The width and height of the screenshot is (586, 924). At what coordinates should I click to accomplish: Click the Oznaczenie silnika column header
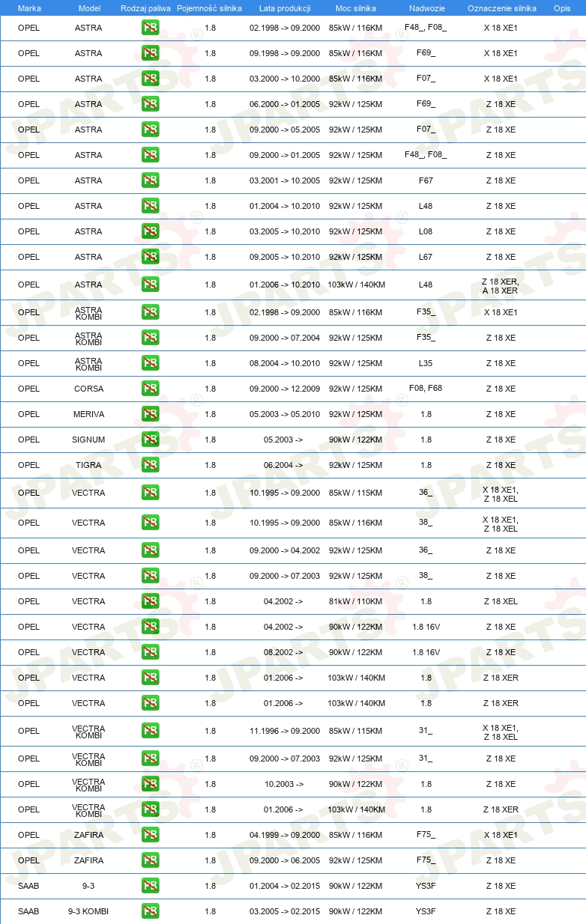[501, 8]
